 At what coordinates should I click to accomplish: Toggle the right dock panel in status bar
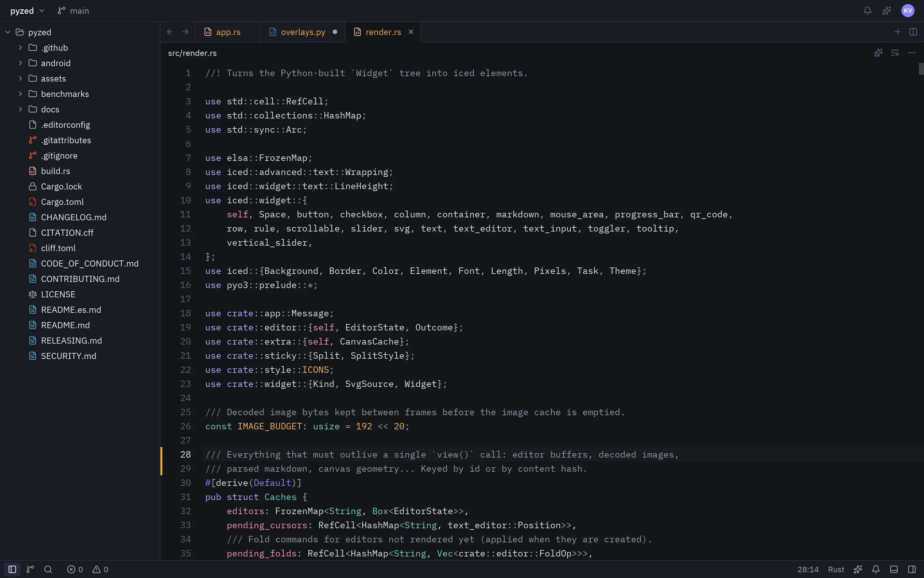pos(912,569)
